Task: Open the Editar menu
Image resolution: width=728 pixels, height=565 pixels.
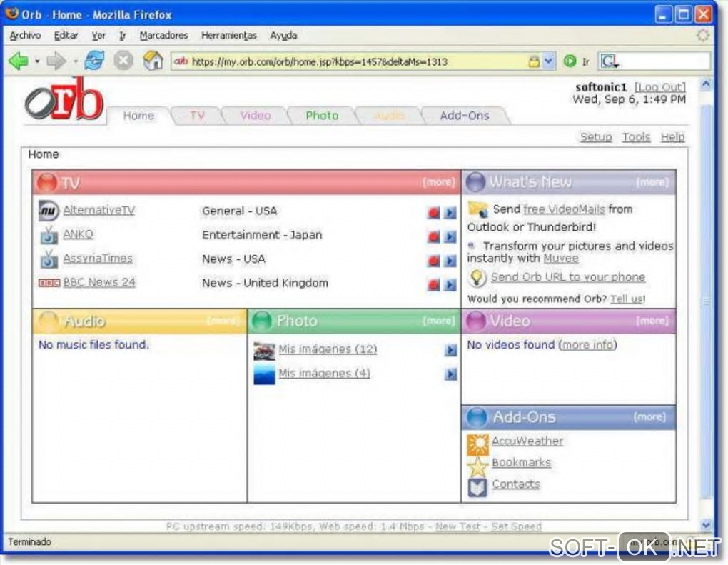Action: pos(66,35)
